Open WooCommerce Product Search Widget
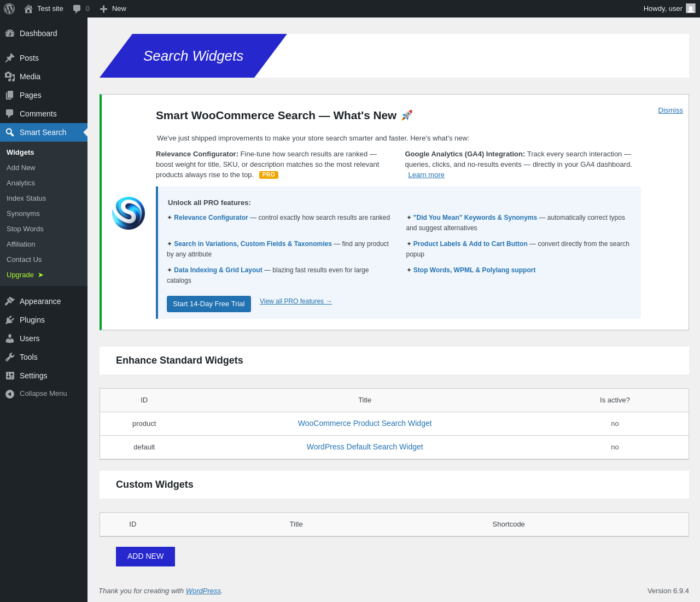 365,423
